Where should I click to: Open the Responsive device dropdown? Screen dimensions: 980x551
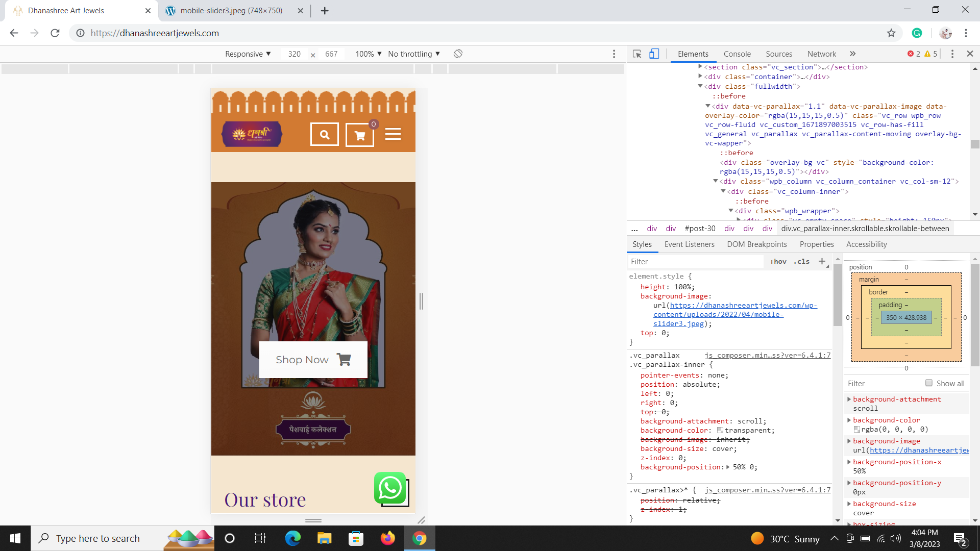[x=248, y=54]
